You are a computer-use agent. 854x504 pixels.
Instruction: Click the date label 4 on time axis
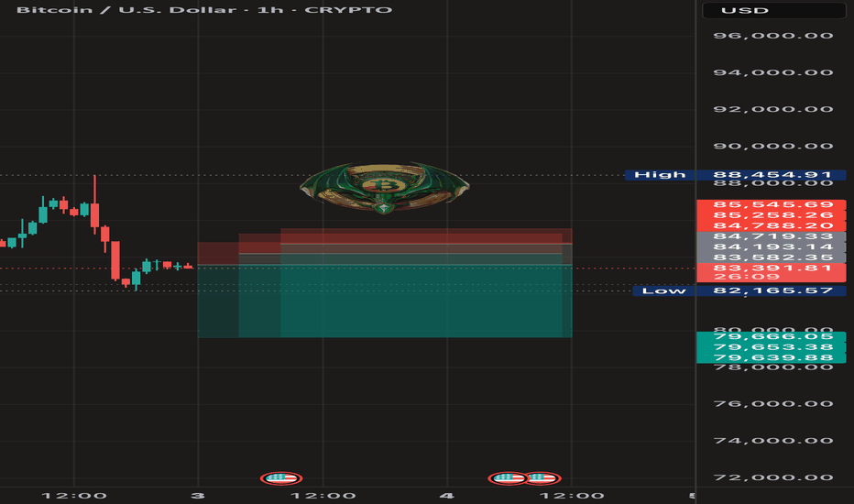[x=447, y=496]
